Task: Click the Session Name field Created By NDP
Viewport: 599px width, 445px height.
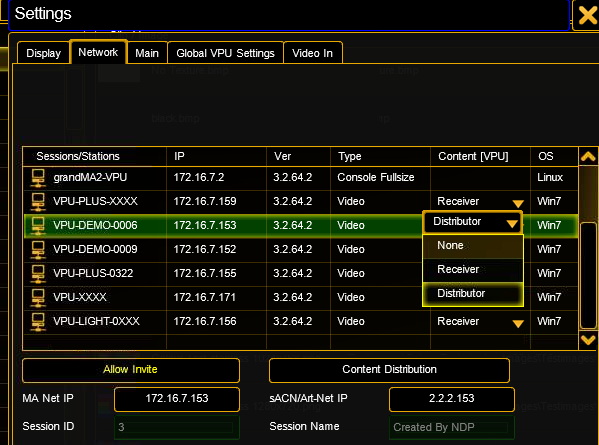Action: pos(452,427)
